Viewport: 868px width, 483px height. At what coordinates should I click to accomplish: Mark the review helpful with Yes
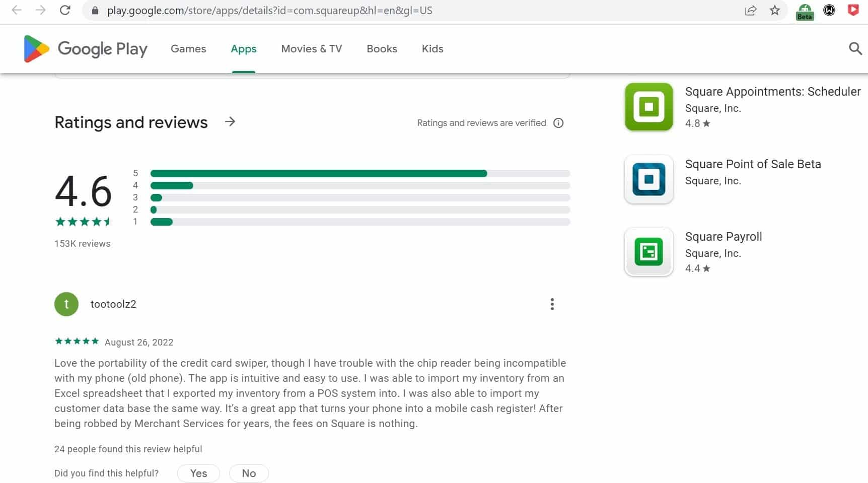[x=198, y=473]
